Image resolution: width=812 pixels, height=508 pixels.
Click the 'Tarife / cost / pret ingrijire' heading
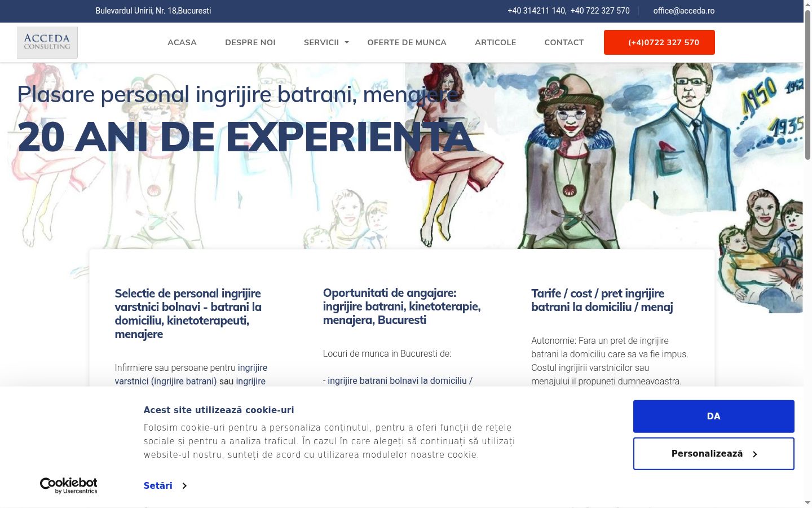point(602,300)
